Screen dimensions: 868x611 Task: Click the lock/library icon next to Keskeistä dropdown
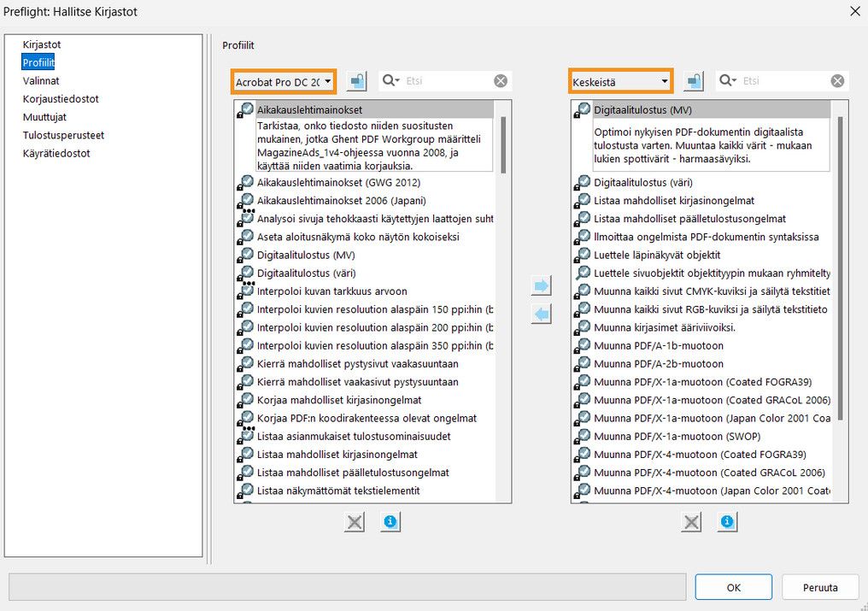[x=694, y=81]
